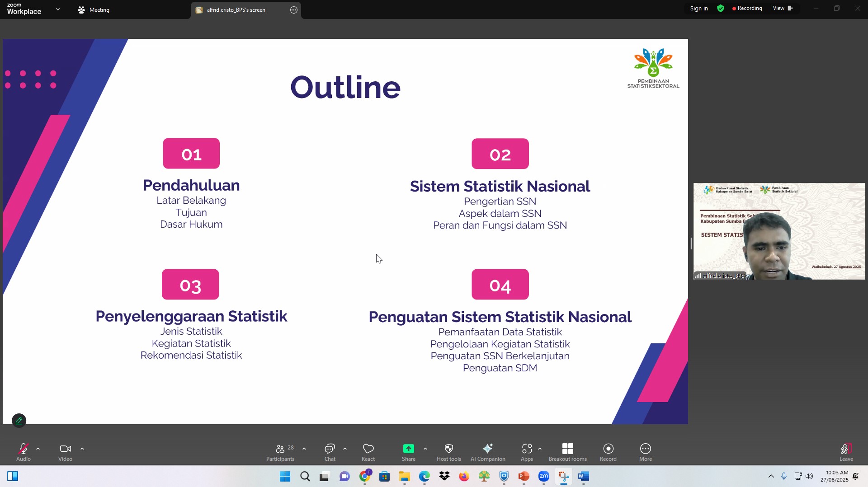This screenshot has height=487, width=868.
Task: Open the Zoom Workplace dropdown chevron
Action: tap(58, 9)
